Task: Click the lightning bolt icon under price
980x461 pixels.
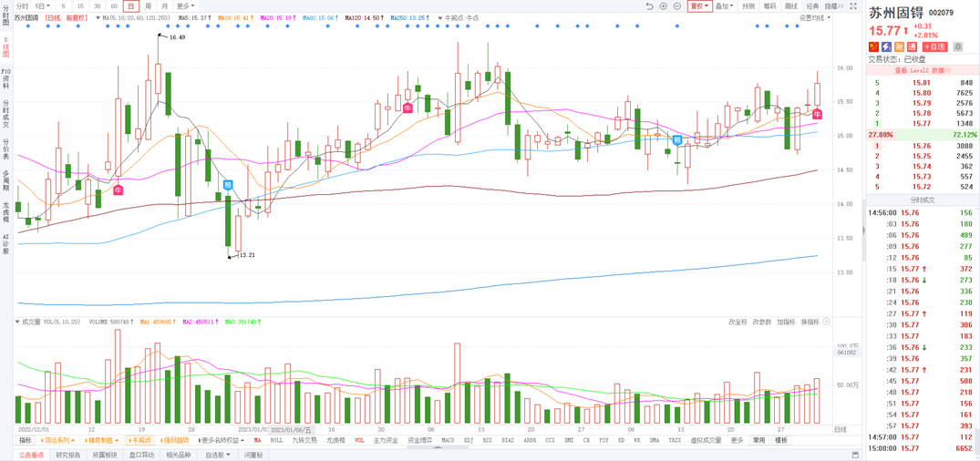Action: coord(886,46)
